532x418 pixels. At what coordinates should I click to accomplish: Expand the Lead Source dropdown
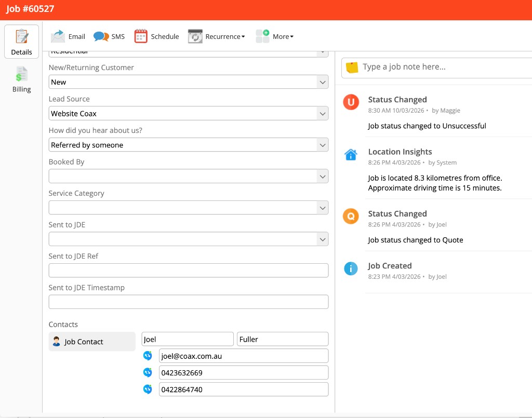[x=322, y=113]
